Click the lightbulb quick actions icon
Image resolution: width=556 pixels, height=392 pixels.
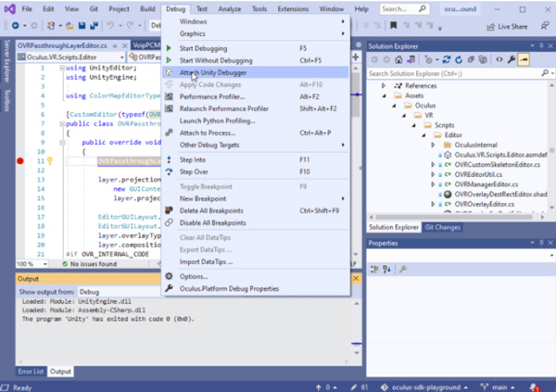coord(50,160)
